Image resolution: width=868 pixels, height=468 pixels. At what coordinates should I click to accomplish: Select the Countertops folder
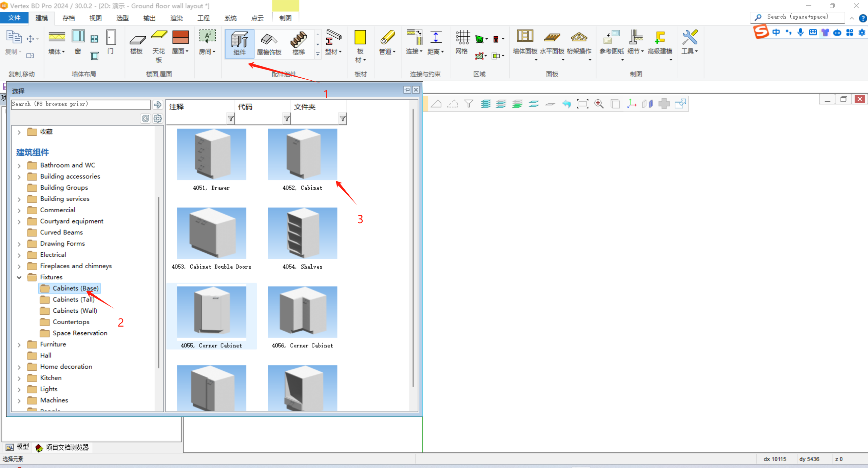click(x=71, y=322)
